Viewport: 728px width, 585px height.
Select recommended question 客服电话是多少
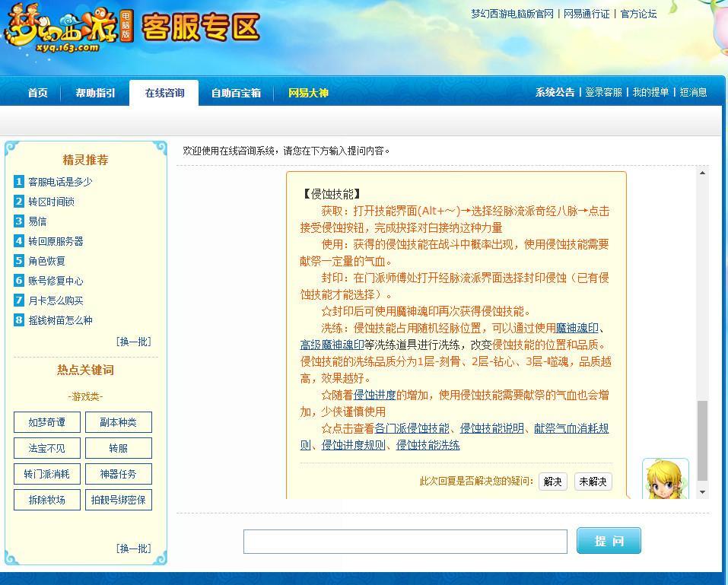pos(60,182)
